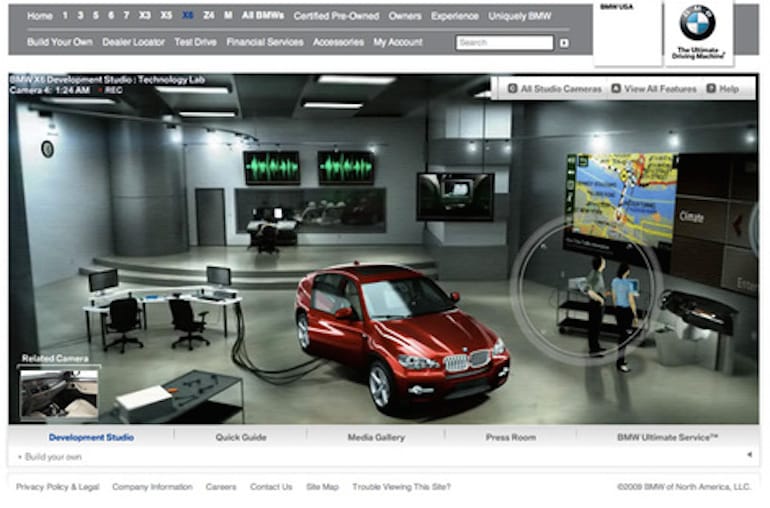Open Dealer Locator
Viewport: 770px width, 508px height.
pos(134,42)
